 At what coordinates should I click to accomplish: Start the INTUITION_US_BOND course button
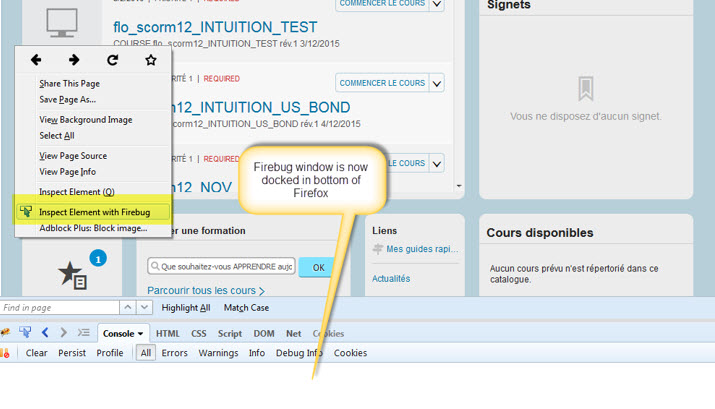(382, 83)
